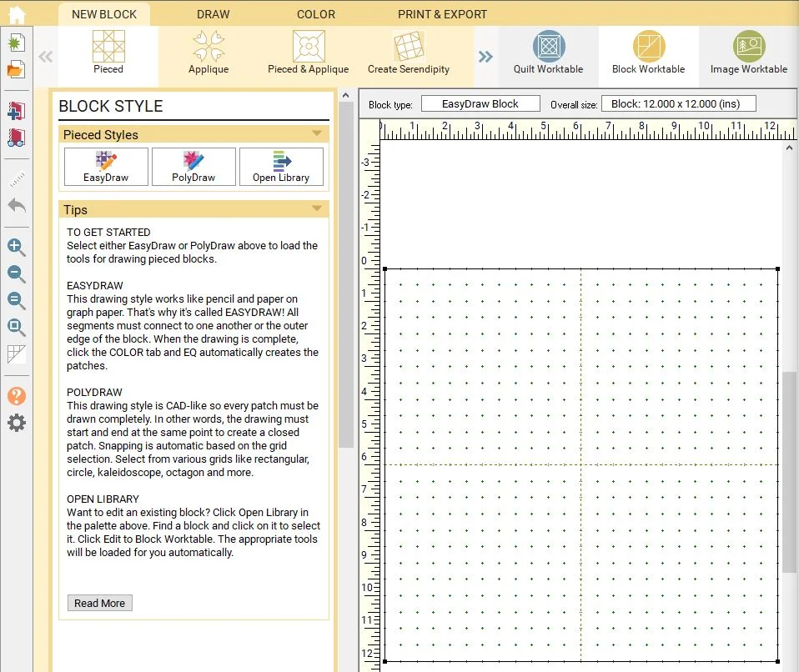Click palette scrollbar up arrow
The image size is (799, 672).
pos(346,95)
